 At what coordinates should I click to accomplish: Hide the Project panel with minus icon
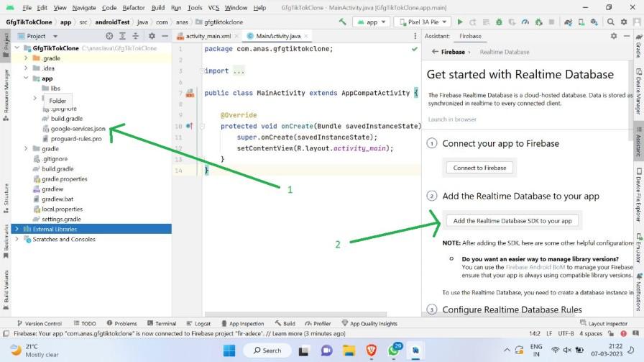165,36
